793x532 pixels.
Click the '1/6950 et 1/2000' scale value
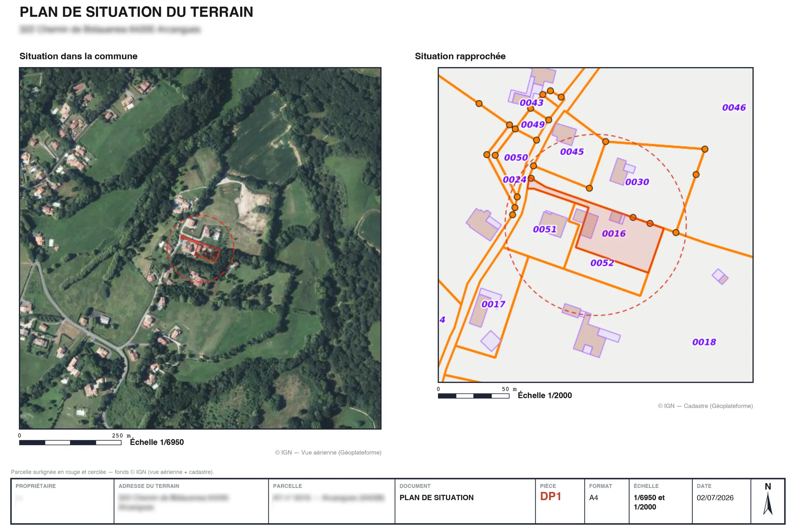click(x=649, y=502)
